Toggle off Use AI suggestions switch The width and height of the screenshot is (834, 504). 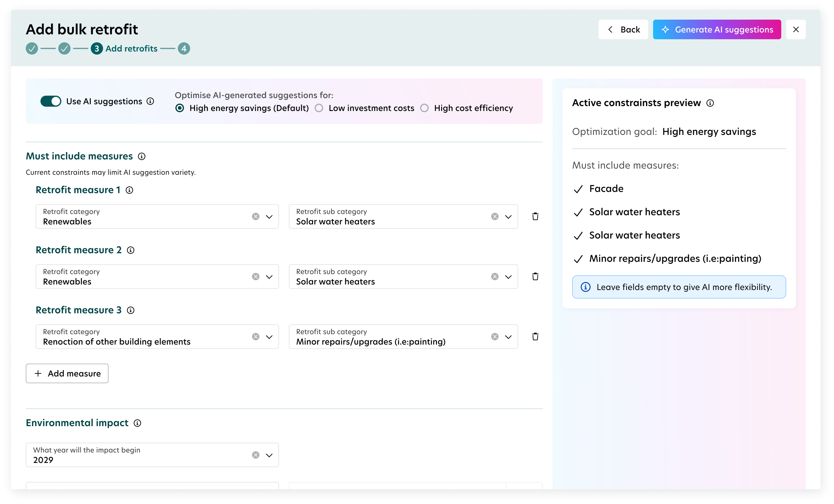click(x=51, y=101)
